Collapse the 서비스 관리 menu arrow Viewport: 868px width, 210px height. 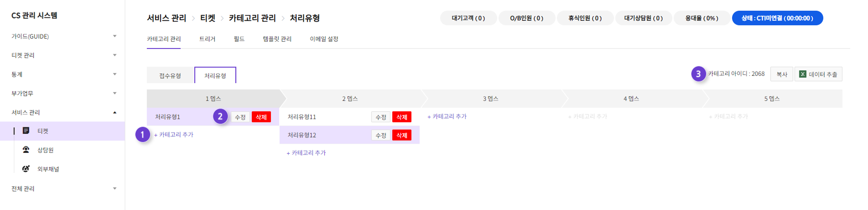[x=115, y=113]
